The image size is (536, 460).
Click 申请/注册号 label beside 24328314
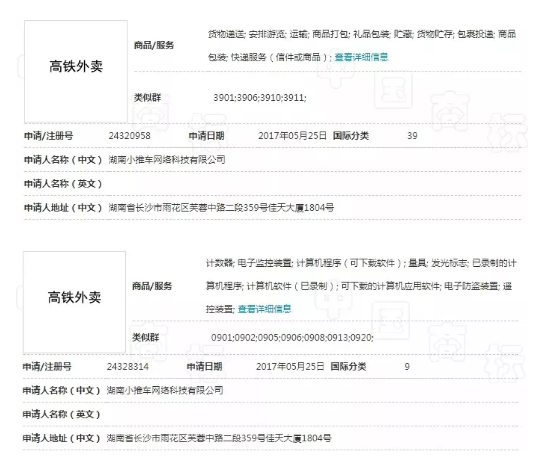(x=47, y=367)
